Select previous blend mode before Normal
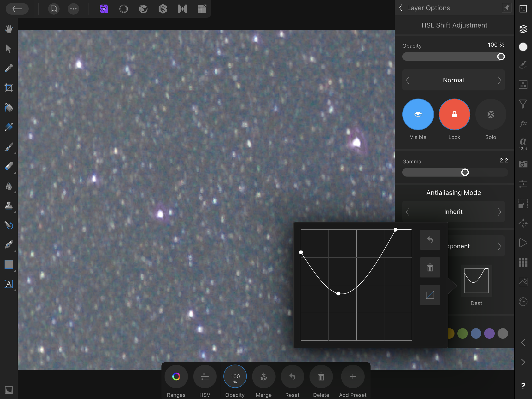 pyautogui.click(x=408, y=80)
